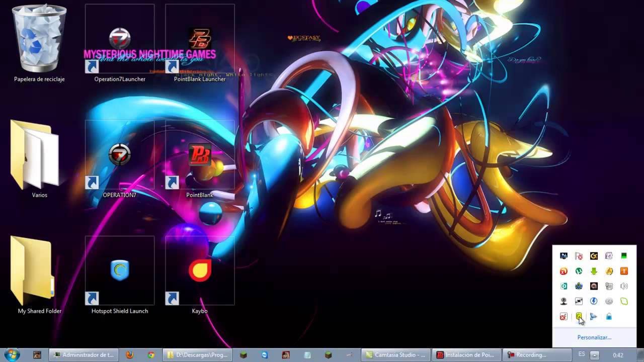The height and width of the screenshot is (362, 644).
Task: Collapse the hidden tray icons arrow
Action: click(x=594, y=355)
